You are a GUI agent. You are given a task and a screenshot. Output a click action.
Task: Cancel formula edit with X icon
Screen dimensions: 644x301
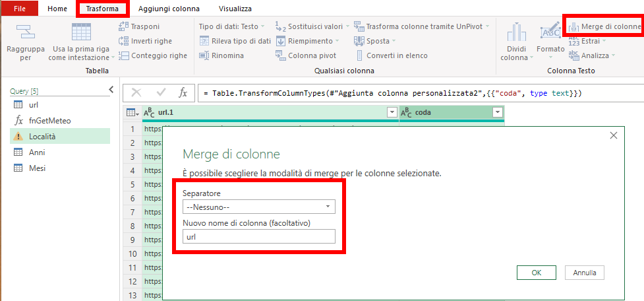click(136, 93)
